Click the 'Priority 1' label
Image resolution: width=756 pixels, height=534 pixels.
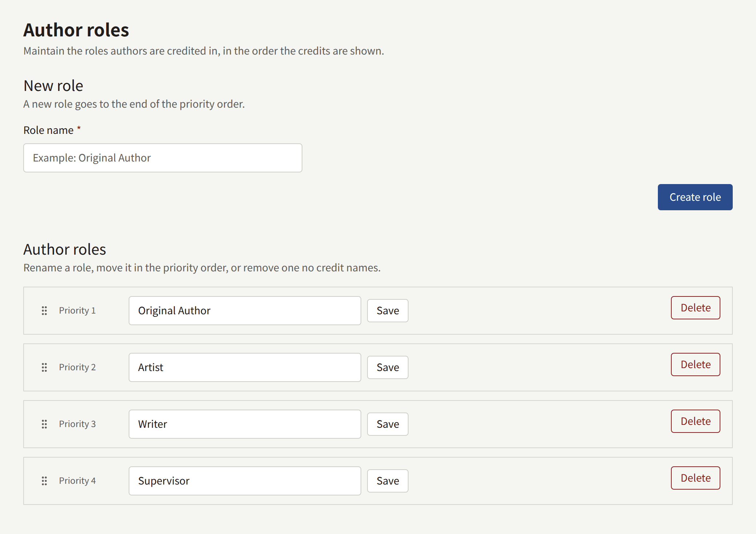tap(77, 311)
